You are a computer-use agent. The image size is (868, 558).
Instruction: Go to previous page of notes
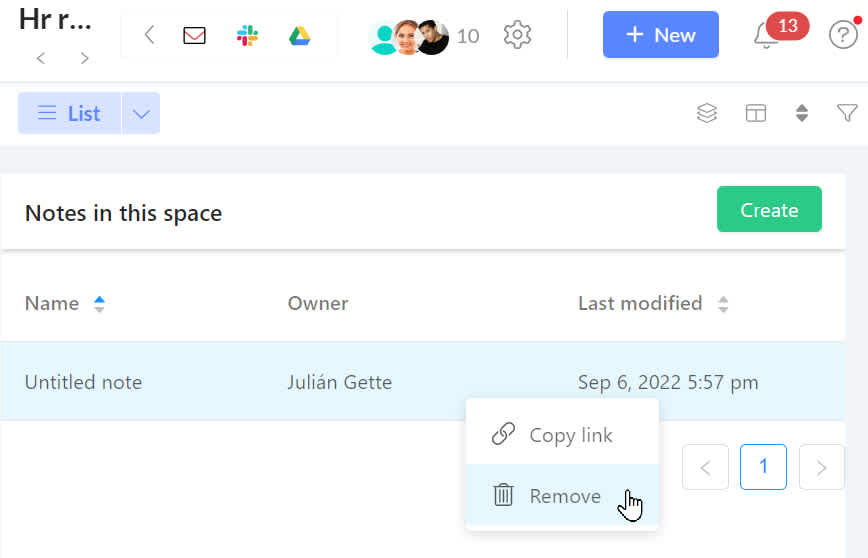pos(705,467)
